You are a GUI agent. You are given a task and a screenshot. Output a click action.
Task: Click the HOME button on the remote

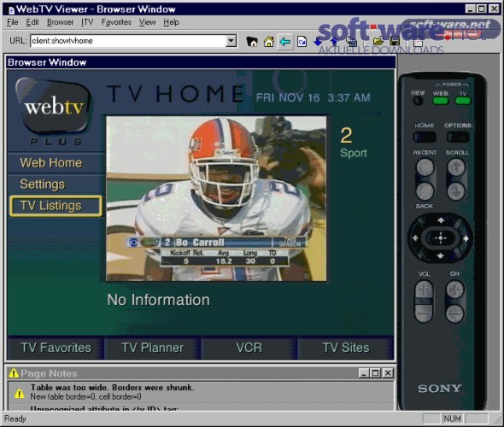click(x=425, y=137)
